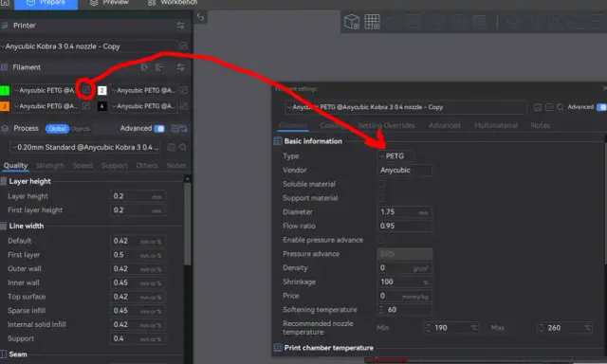This screenshot has width=607, height=364.
Task: Open the printer preset dropdown
Action: (x=89, y=46)
